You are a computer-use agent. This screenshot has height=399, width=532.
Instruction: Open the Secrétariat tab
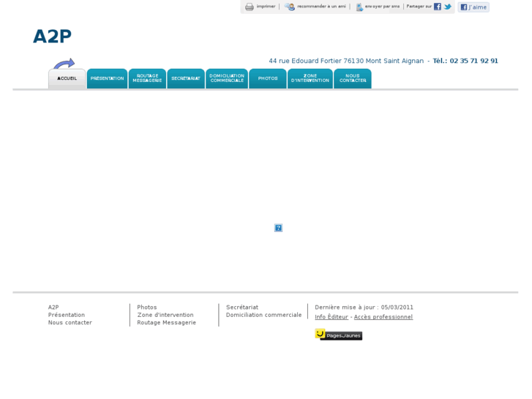click(186, 79)
